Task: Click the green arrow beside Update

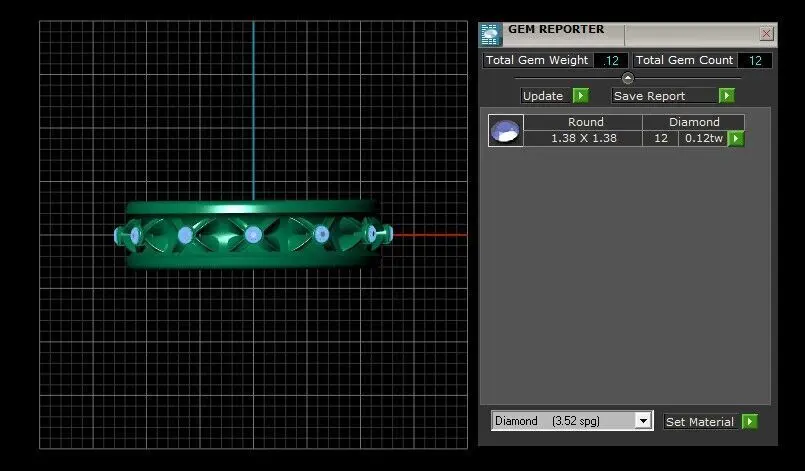Action: [581, 96]
